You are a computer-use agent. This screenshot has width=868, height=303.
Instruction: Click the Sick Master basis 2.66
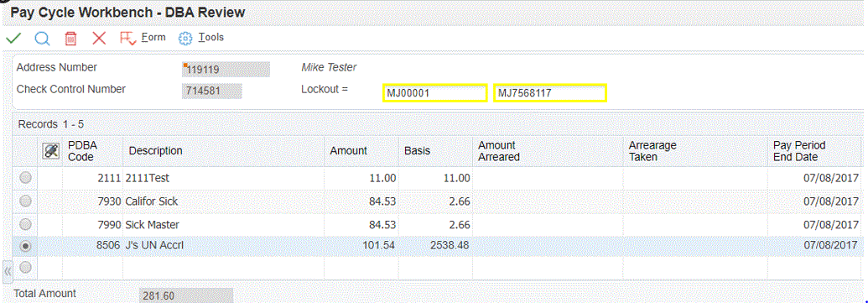tap(435, 225)
